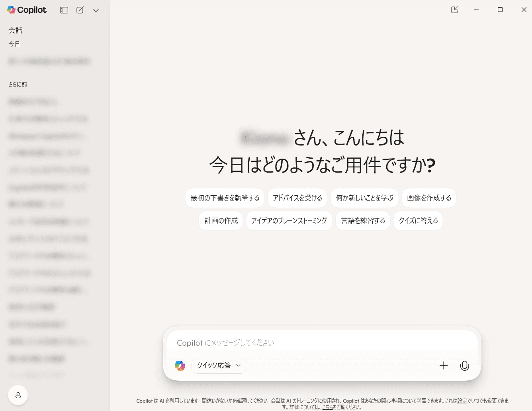532x411 pixels.
Task: Select 言語を練習する suggestion
Action: [x=363, y=221]
